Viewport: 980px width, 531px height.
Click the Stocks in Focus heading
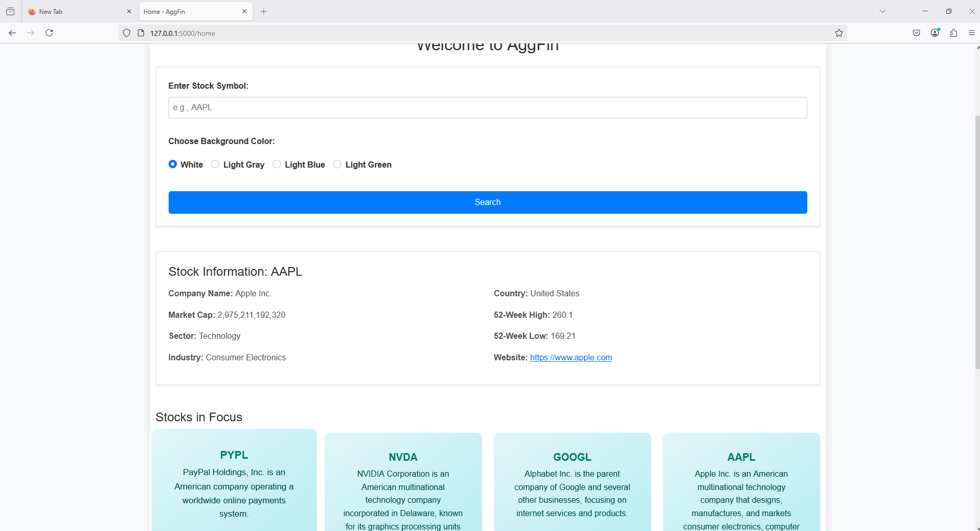[199, 417]
